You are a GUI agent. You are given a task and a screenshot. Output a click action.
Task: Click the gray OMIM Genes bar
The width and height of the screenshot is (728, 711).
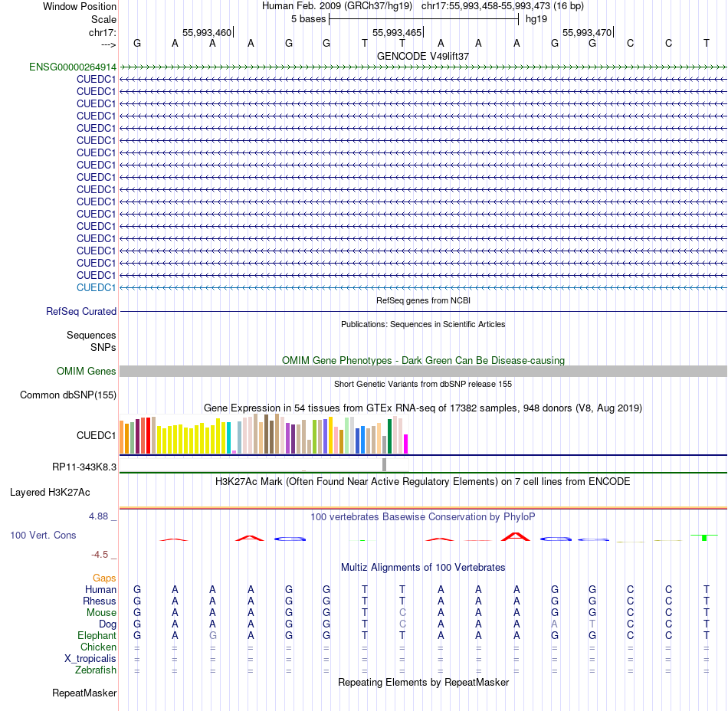pyautogui.click(x=423, y=372)
